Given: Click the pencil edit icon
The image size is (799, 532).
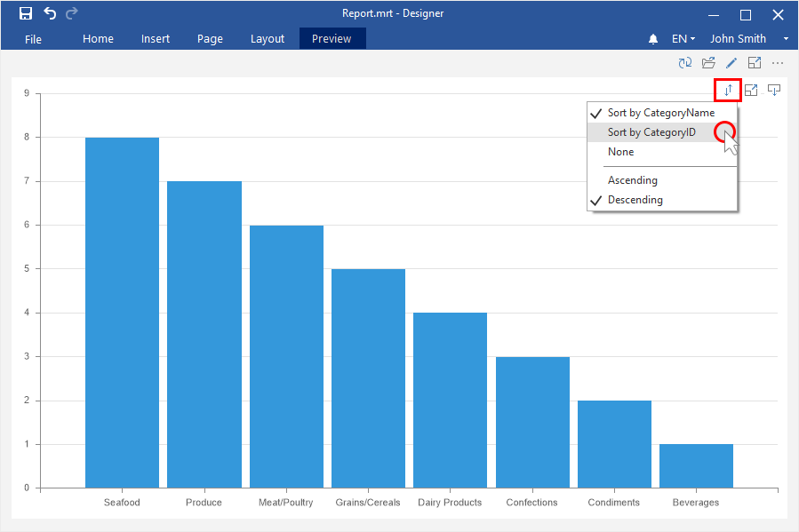Looking at the screenshot, I should [731, 63].
